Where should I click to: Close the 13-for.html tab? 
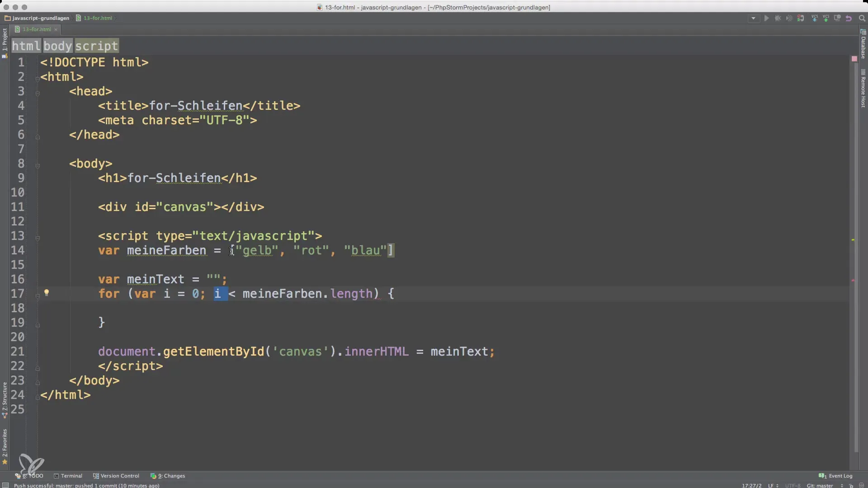point(56,29)
